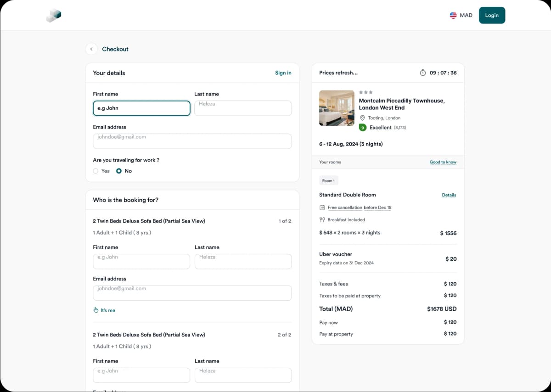Click the US flag currency icon

click(x=453, y=15)
